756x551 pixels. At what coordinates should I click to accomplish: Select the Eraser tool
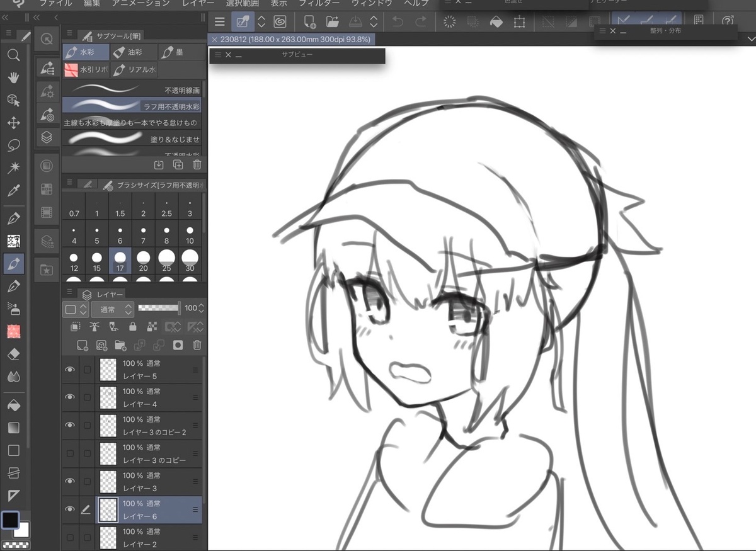(x=13, y=355)
